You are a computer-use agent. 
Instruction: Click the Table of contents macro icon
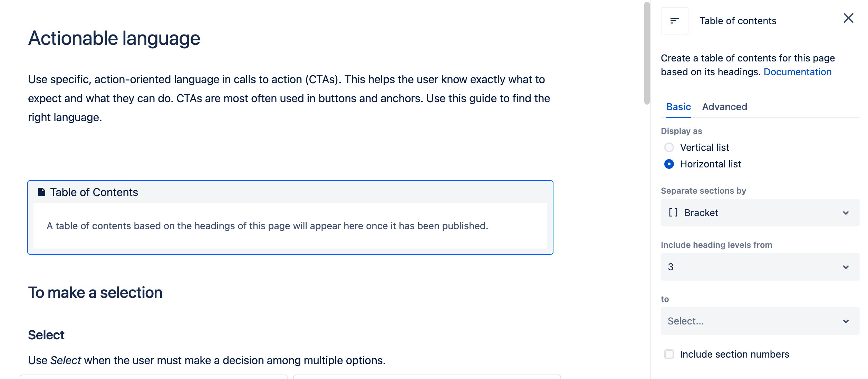(674, 21)
